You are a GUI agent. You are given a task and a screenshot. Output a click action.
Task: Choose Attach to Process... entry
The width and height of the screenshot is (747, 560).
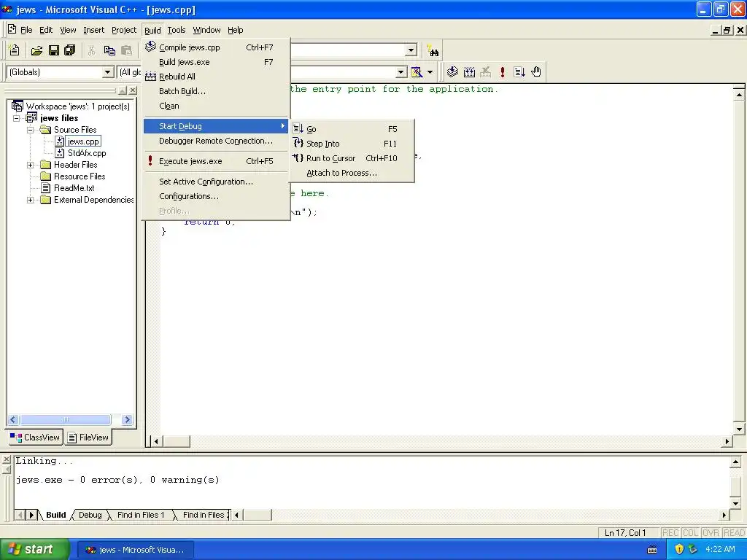tap(352, 173)
